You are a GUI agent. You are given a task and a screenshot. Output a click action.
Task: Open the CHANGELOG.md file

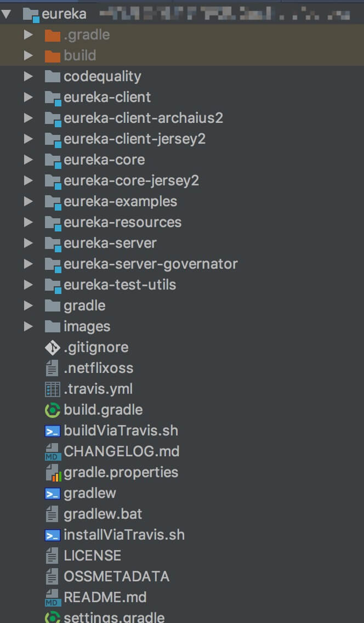[x=122, y=452]
